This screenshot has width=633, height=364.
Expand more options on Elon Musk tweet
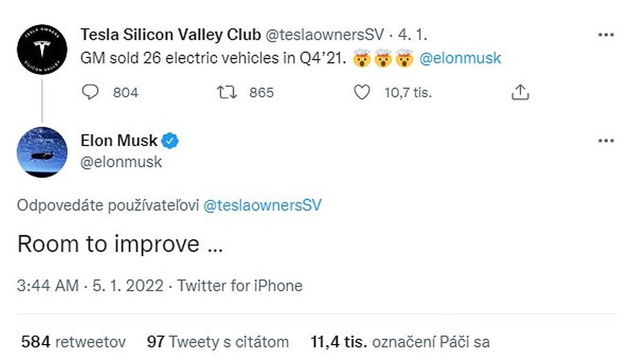(606, 141)
